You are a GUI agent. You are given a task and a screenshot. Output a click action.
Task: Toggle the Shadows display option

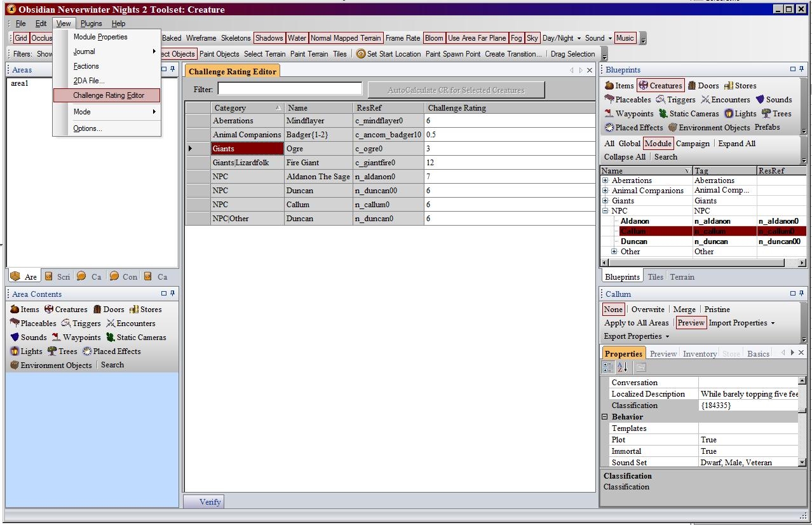click(269, 38)
